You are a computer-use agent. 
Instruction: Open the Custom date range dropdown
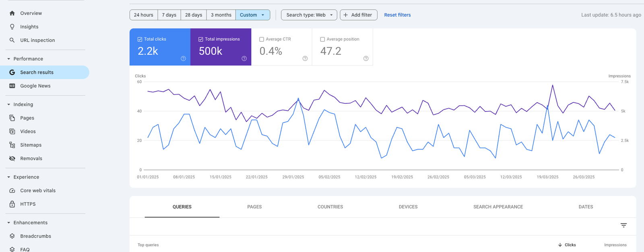[252, 15]
